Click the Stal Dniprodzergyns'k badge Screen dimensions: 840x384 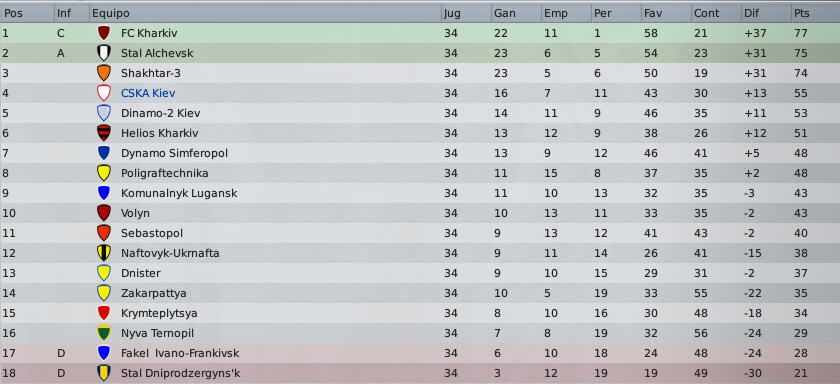[103, 373]
